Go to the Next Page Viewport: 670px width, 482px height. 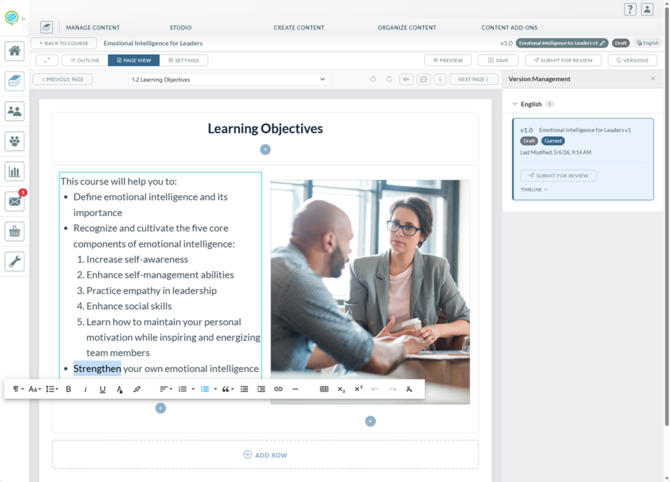pyautogui.click(x=473, y=79)
